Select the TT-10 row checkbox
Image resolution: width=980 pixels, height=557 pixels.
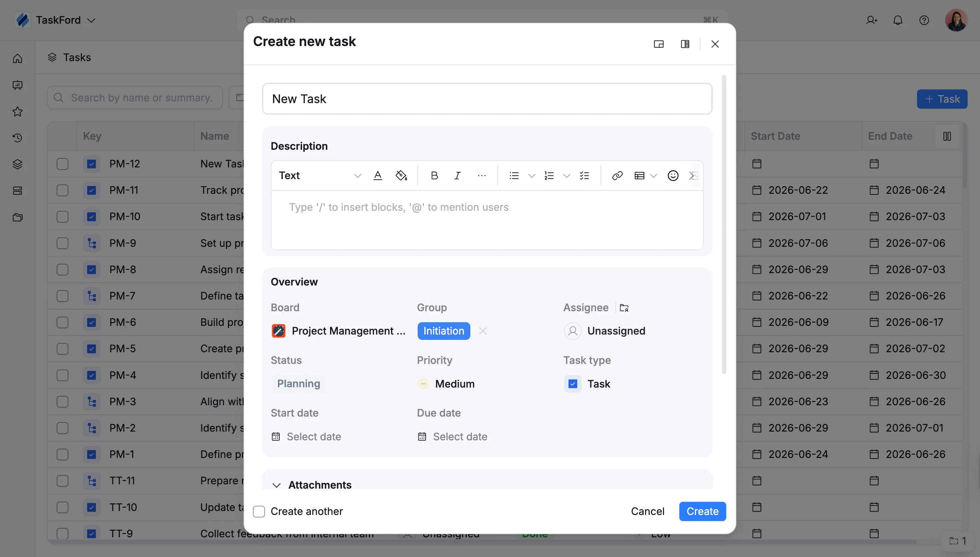pyautogui.click(x=62, y=507)
